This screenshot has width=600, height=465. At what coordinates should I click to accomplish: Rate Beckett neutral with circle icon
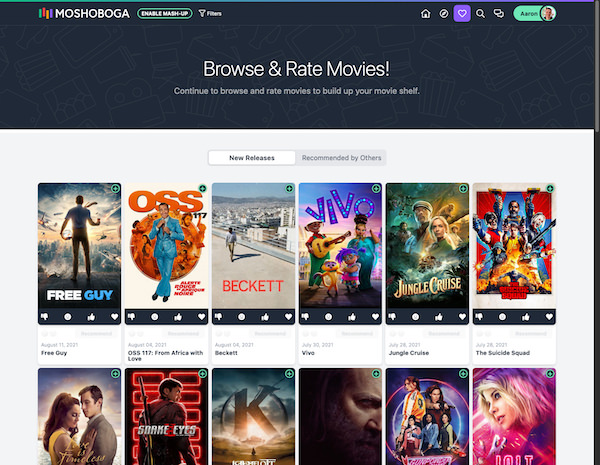coord(241,317)
